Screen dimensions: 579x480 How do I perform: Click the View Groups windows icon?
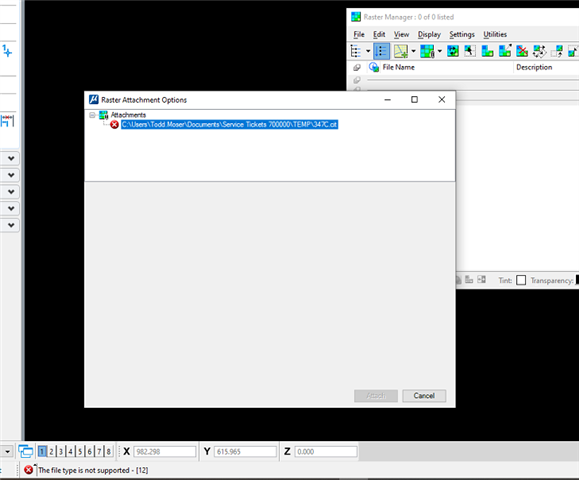point(26,451)
